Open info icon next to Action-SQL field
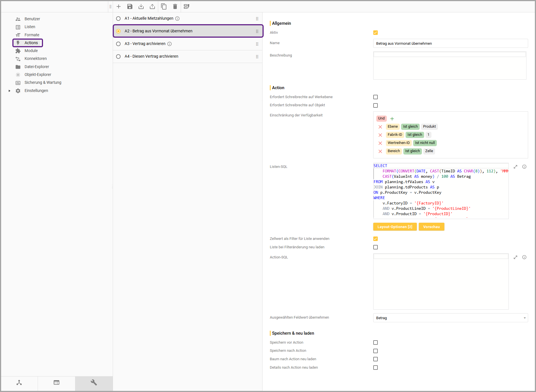This screenshot has width=536, height=392. click(524, 257)
